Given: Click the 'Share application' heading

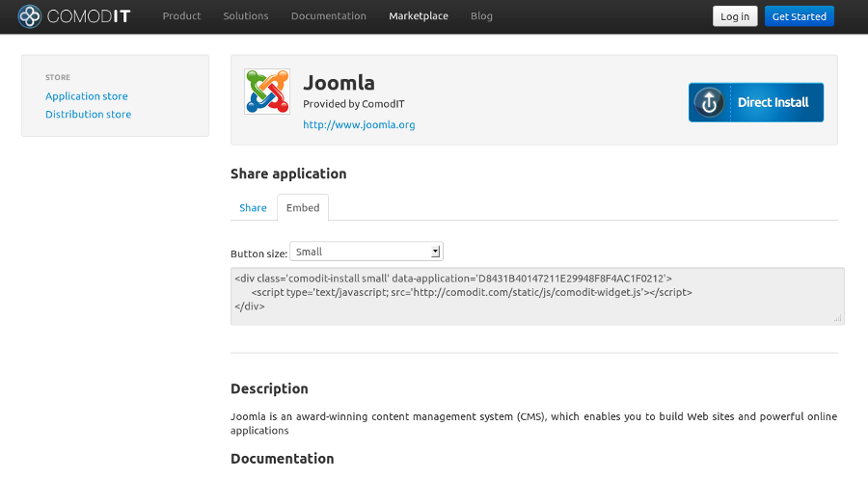Looking at the screenshot, I should pos(288,174).
